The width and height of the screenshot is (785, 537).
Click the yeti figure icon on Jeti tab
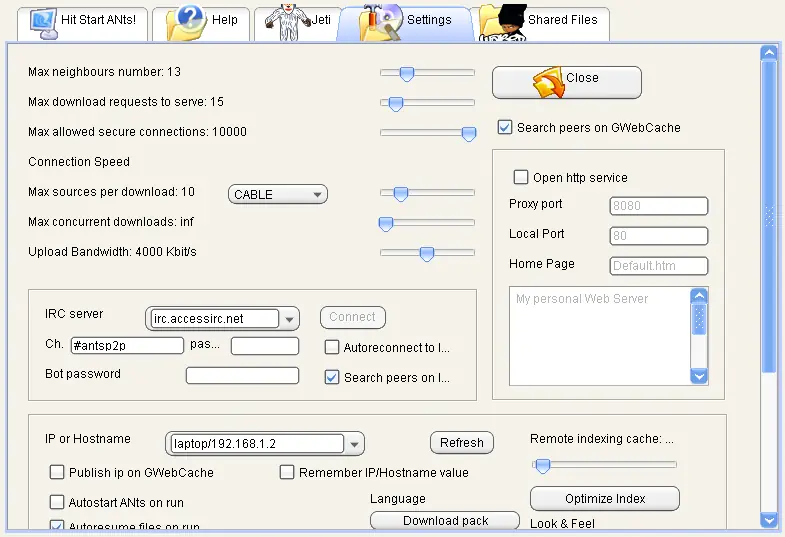tap(287, 23)
